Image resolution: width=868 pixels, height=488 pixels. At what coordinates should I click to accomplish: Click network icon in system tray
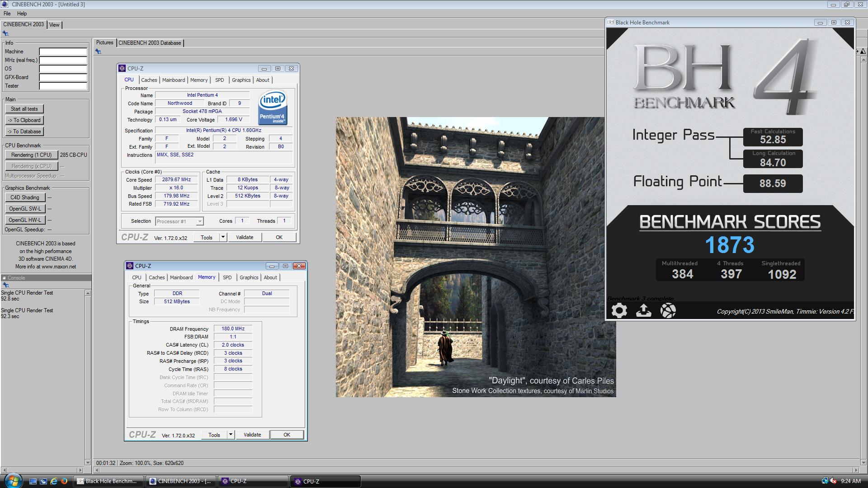825,481
